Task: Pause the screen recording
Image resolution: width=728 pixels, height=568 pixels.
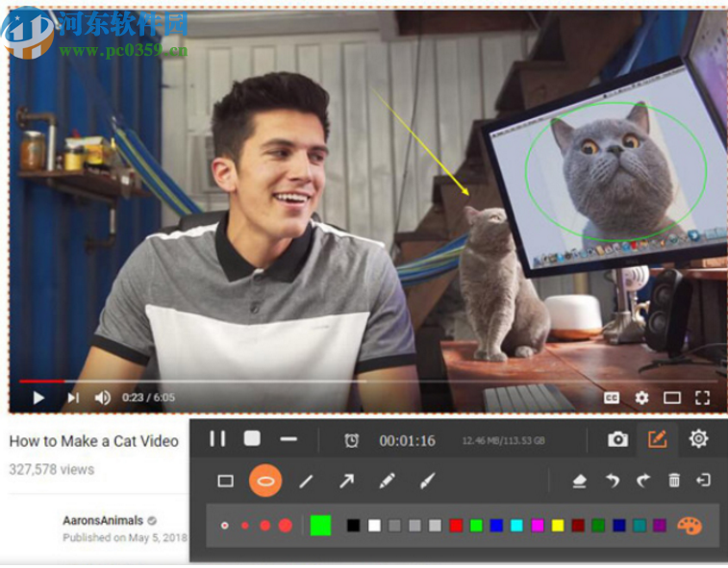Action: 217,438
